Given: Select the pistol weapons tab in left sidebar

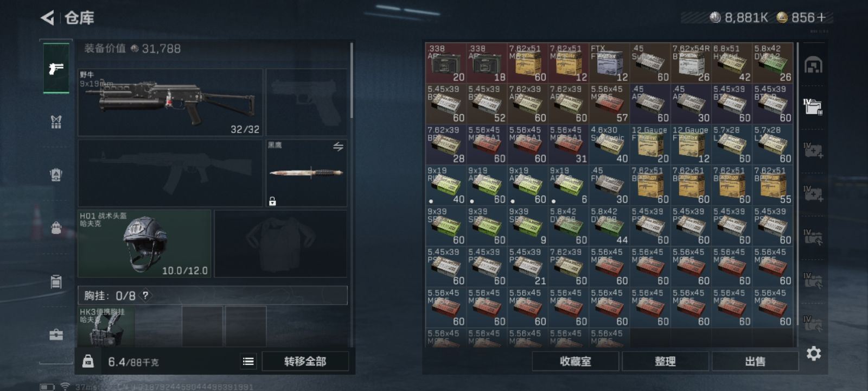Looking at the screenshot, I should [56, 68].
